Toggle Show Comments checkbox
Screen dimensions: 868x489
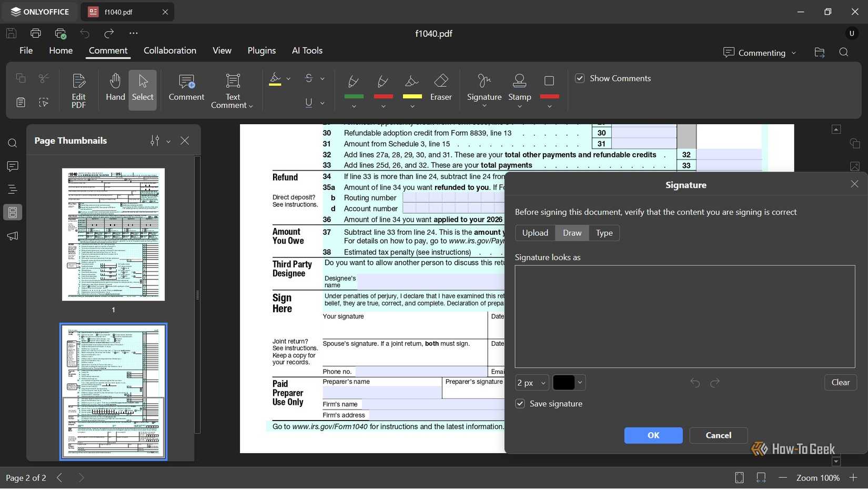tap(580, 78)
